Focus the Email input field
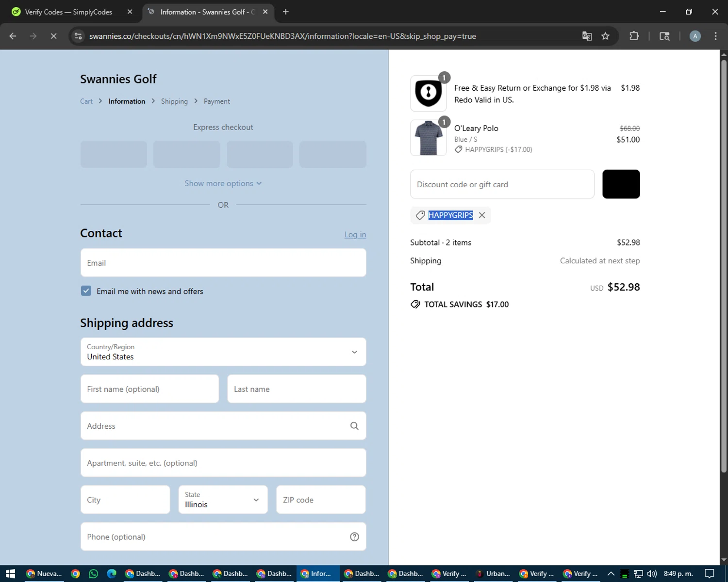 coord(223,263)
